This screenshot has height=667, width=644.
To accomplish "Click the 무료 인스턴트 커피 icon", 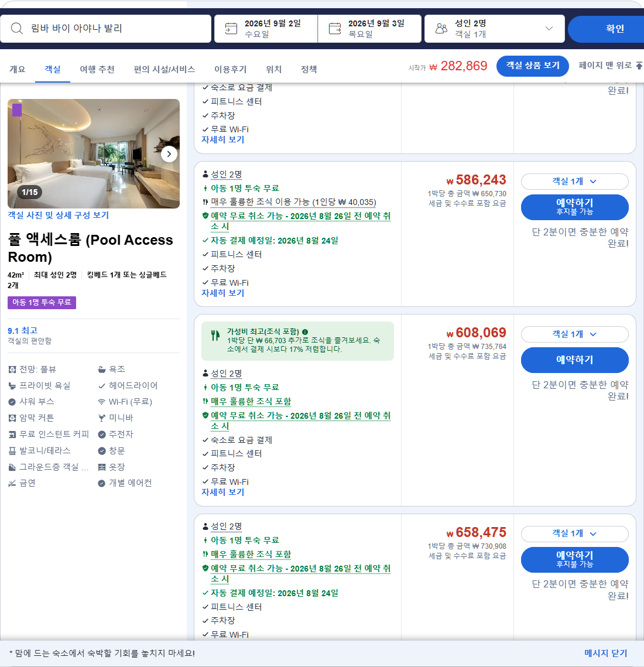I will pyautogui.click(x=12, y=435).
